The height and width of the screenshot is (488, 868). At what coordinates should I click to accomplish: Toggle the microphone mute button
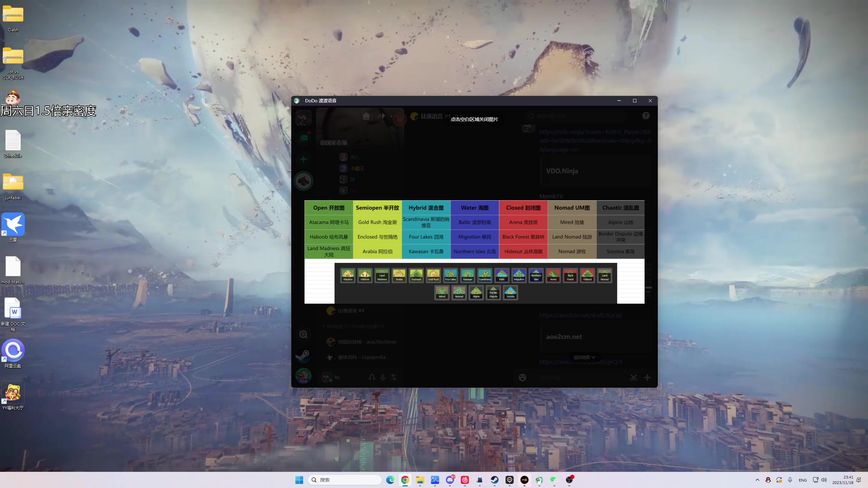pyautogui.click(x=383, y=377)
